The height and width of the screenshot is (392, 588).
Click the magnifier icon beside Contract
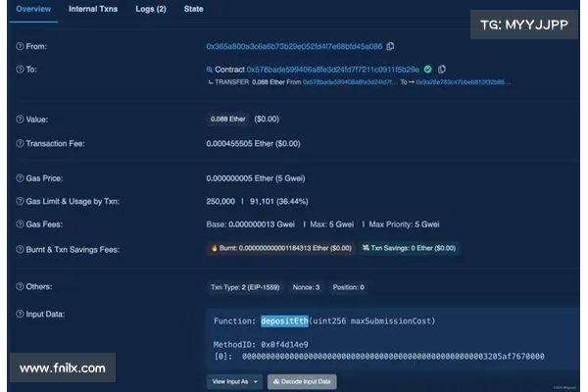click(x=210, y=70)
